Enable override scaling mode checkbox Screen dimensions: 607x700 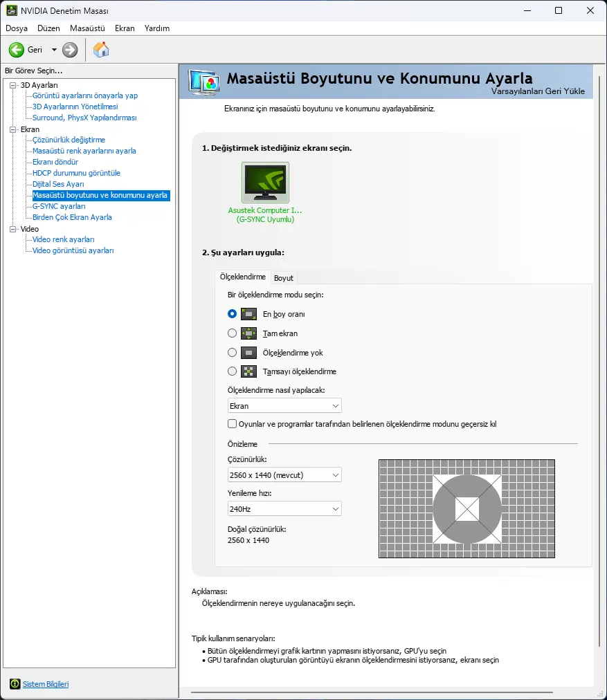click(232, 423)
